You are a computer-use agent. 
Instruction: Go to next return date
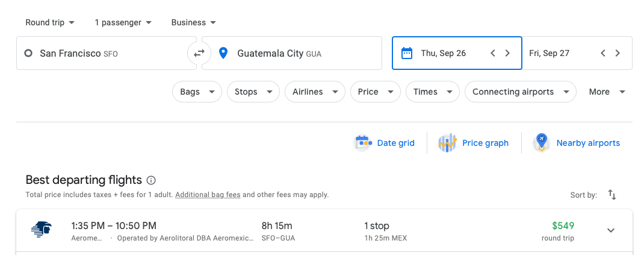click(x=618, y=53)
